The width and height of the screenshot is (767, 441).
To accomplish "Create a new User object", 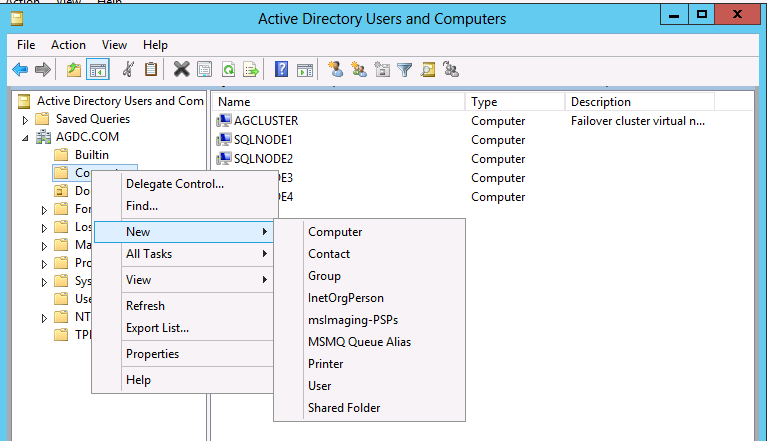I will coord(369,386).
